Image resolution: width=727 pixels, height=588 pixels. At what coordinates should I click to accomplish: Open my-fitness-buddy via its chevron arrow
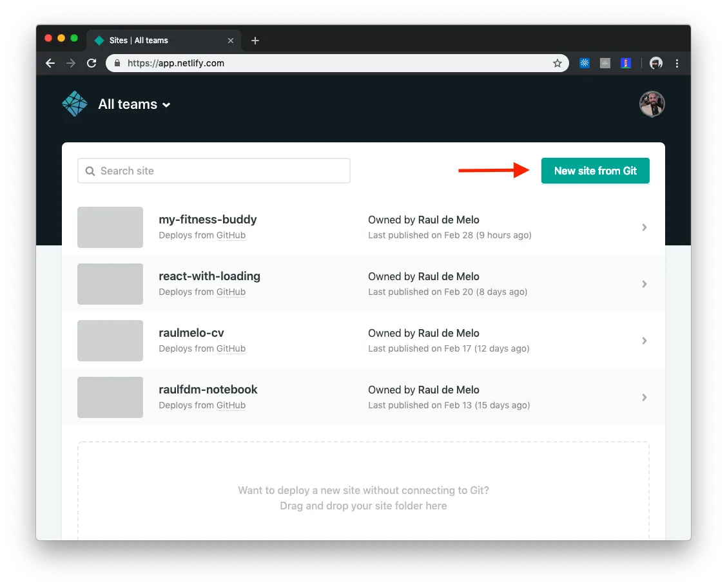(644, 227)
